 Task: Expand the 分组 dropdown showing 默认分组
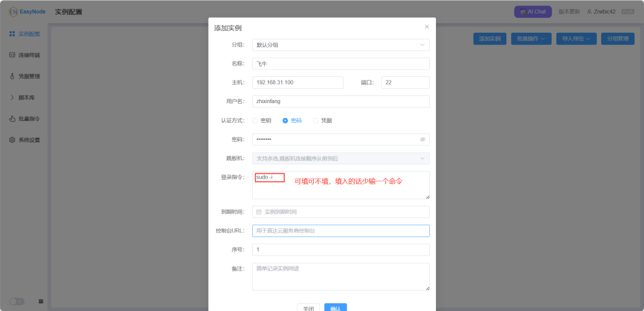point(340,45)
